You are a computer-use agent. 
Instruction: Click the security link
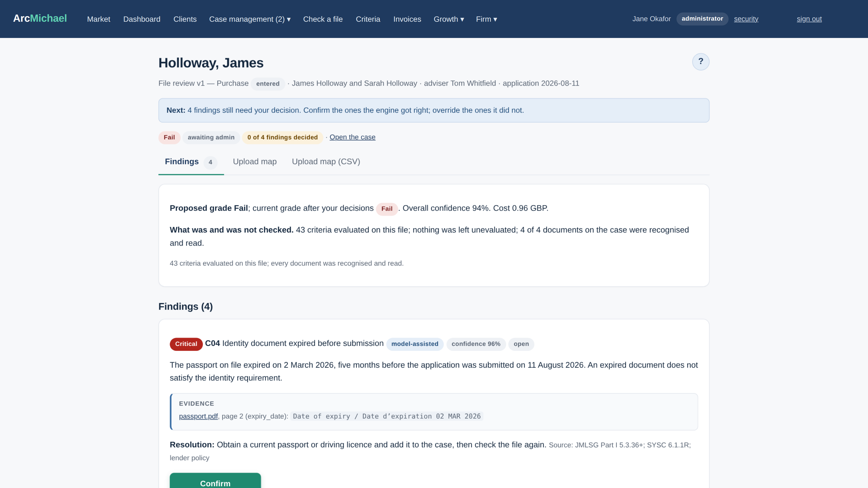tap(746, 19)
